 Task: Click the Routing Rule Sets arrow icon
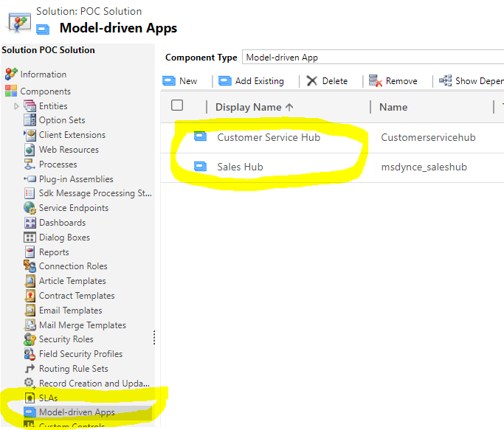tap(30, 369)
